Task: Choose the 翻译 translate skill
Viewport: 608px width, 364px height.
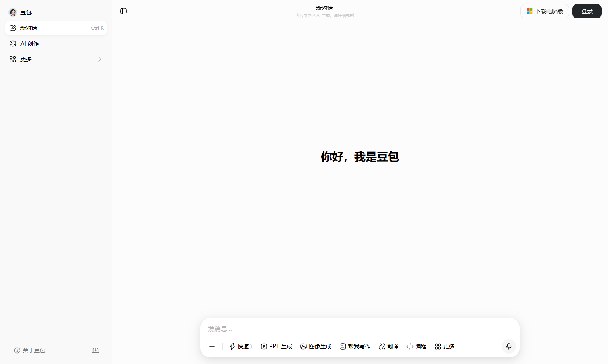Action: tap(389, 346)
